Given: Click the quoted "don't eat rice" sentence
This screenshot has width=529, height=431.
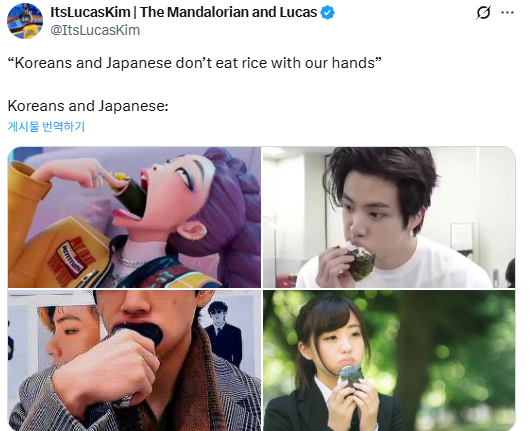Looking at the screenshot, I should tap(195, 63).
